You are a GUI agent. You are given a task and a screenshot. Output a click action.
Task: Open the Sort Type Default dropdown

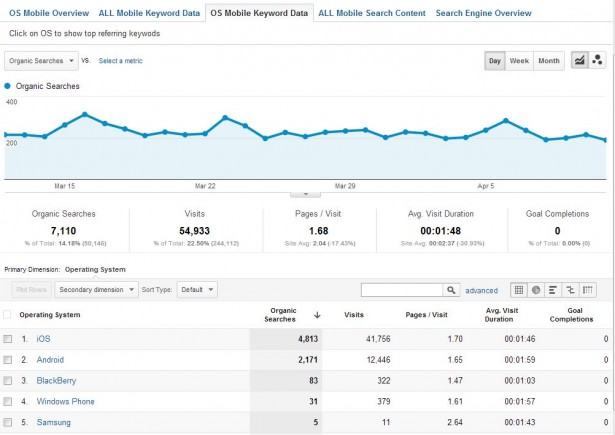(197, 289)
